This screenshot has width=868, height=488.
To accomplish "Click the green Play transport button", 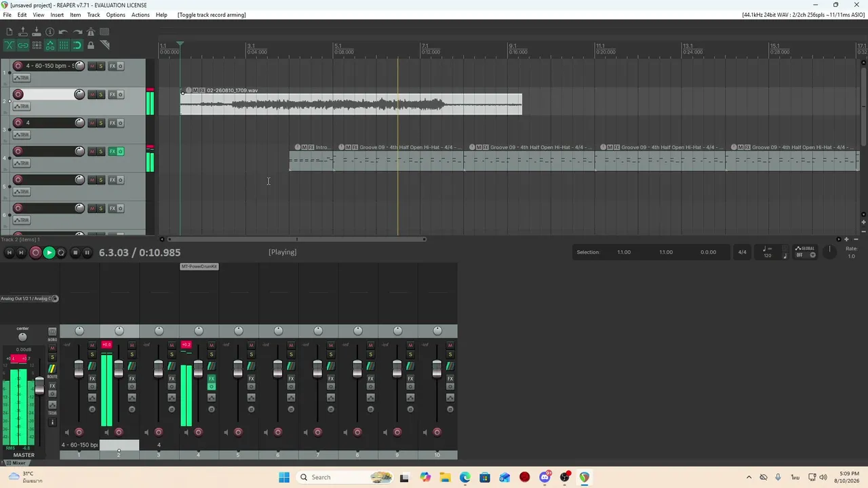I will point(49,252).
